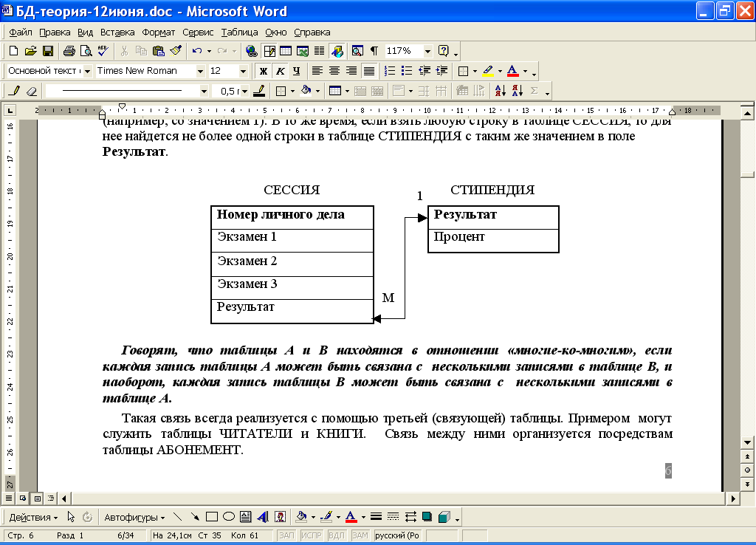Image resolution: width=756 pixels, height=545 pixels.
Task: Toggle bold Ж formatting
Action: click(x=264, y=71)
